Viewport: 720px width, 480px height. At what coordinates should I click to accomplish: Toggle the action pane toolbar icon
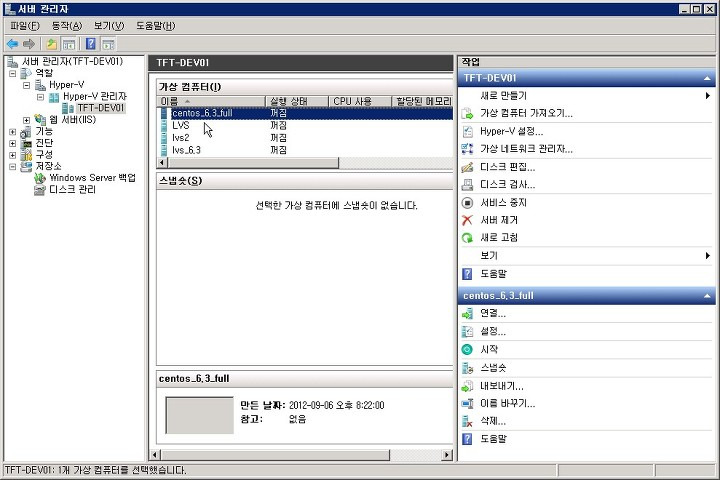pyautogui.click(x=108, y=44)
